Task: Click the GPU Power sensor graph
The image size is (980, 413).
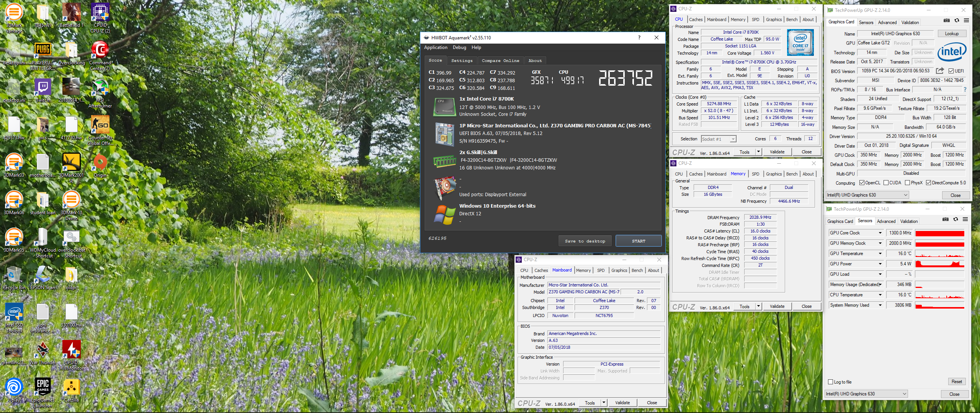Action: [940, 264]
